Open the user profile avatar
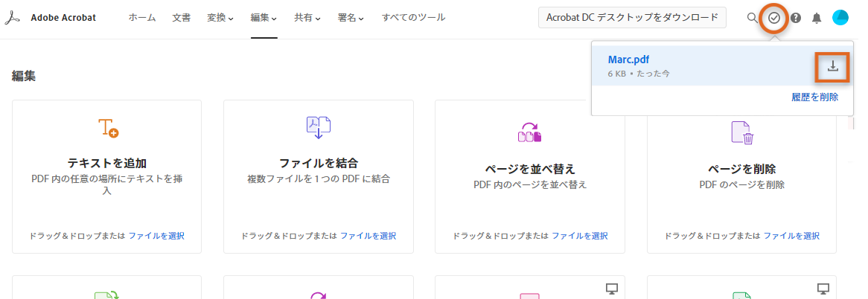This screenshot has height=299, width=868. (x=840, y=18)
